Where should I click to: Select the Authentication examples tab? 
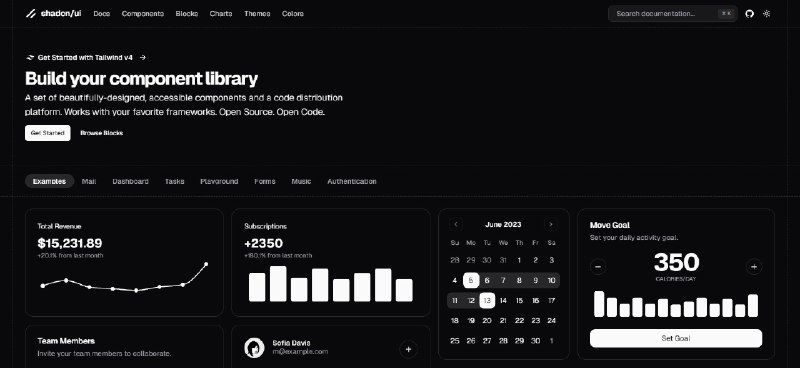pos(352,181)
